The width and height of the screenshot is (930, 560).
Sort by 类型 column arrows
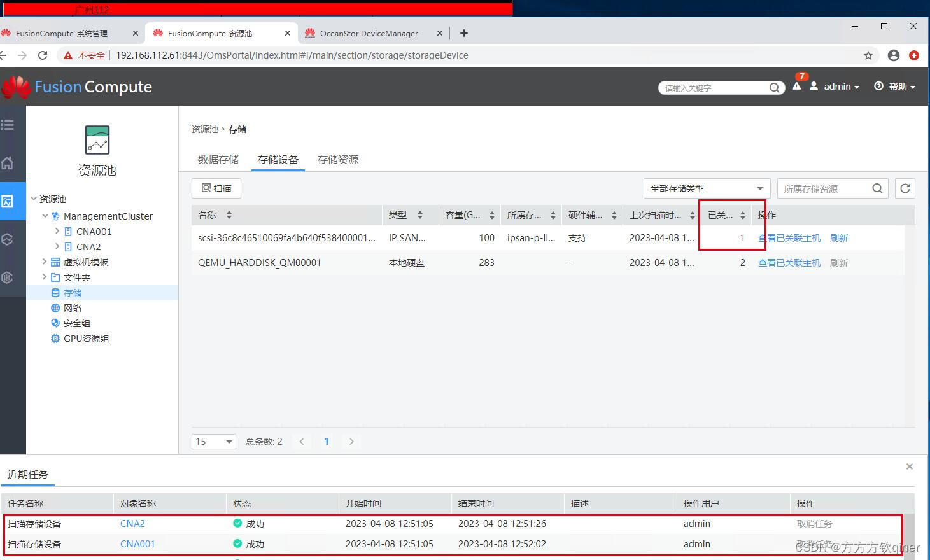(x=420, y=215)
